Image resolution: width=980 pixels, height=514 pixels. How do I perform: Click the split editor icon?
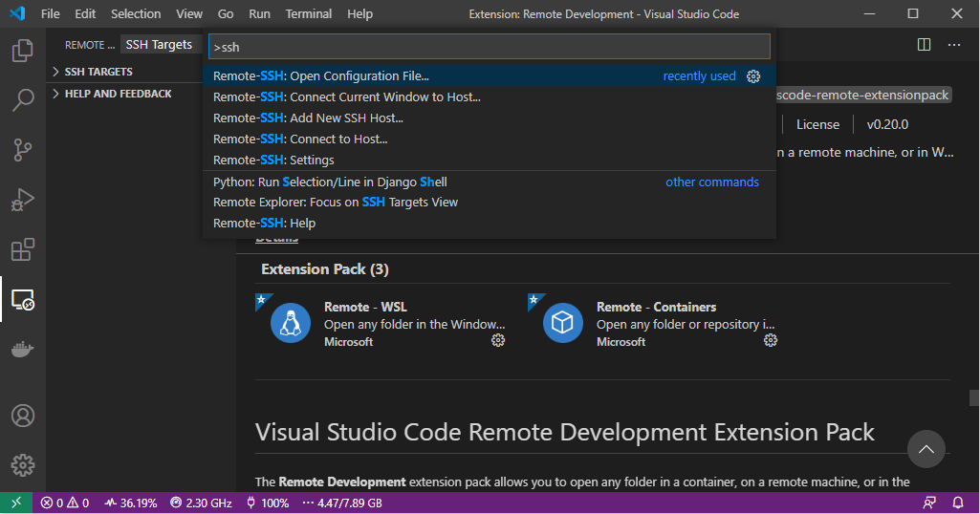924,44
